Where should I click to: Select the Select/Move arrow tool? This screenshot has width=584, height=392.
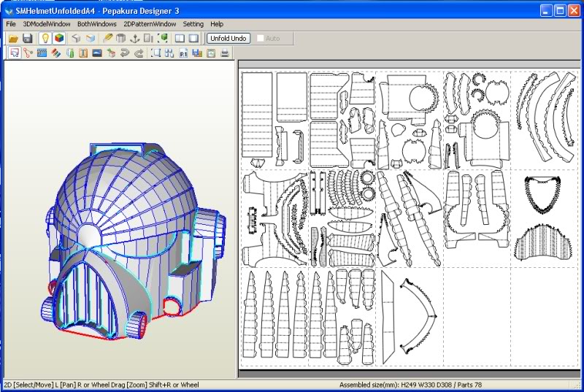tap(14, 53)
